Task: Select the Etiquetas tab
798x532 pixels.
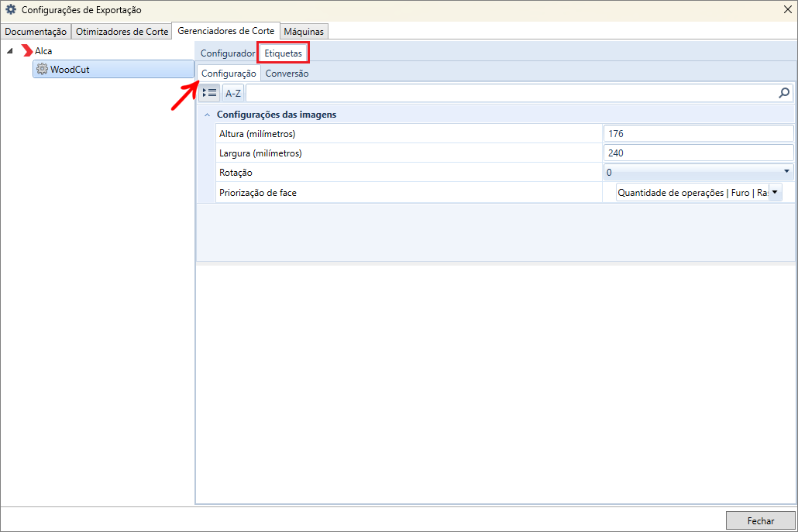Action: coord(283,53)
